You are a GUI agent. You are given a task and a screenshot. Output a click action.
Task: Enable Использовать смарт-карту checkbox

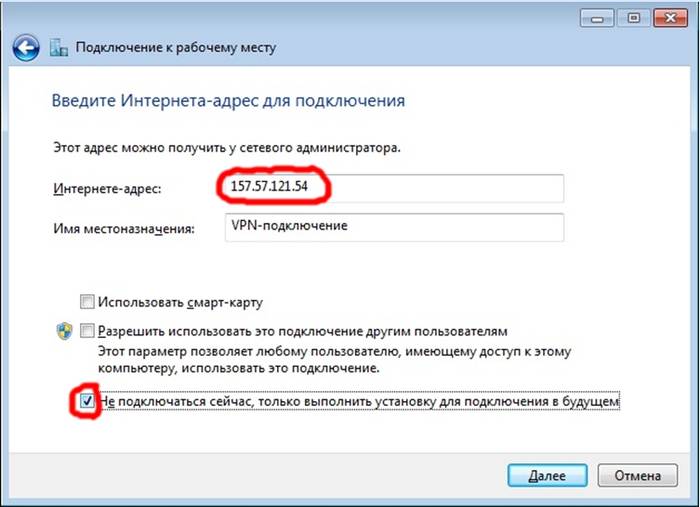click(x=87, y=302)
